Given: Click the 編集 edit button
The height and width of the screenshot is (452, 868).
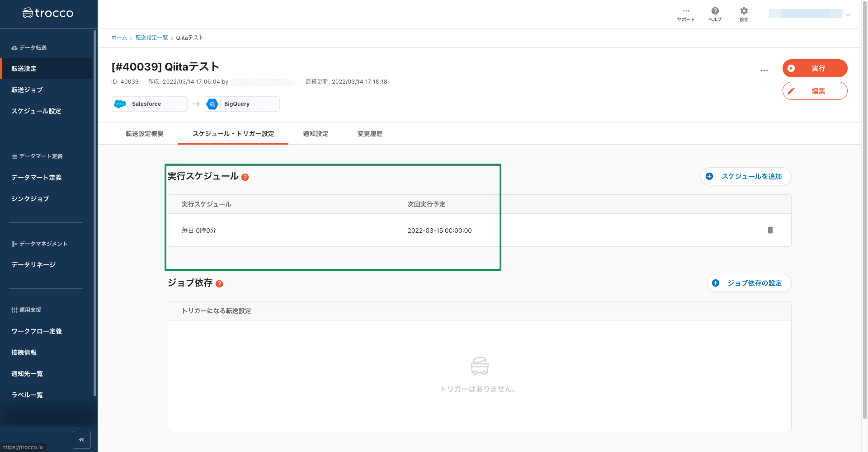Looking at the screenshot, I should tap(815, 91).
